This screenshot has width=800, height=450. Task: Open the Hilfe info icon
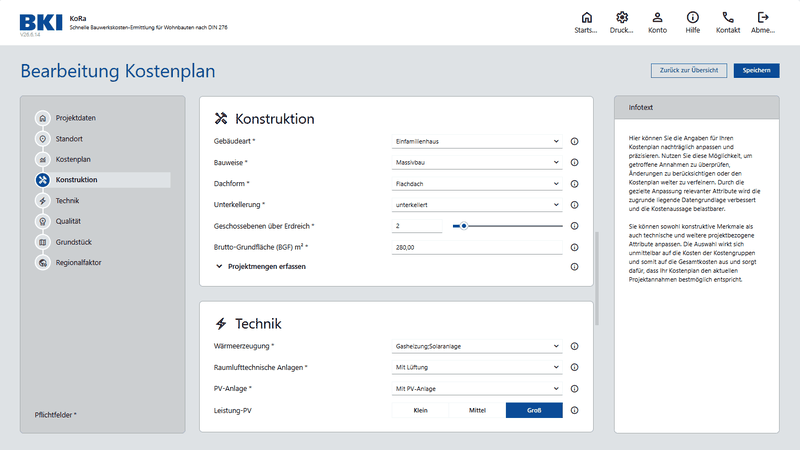pyautogui.click(x=692, y=18)
